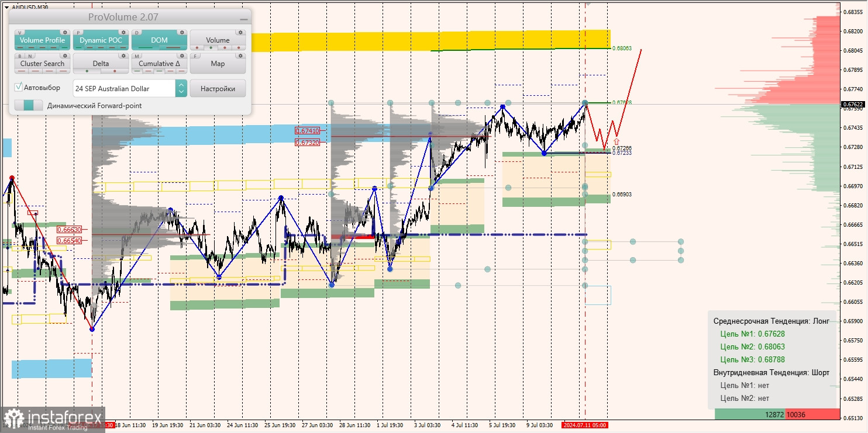Click the current price tag 0.67622
The image size is (868, 433).
(x=853, y=105)
